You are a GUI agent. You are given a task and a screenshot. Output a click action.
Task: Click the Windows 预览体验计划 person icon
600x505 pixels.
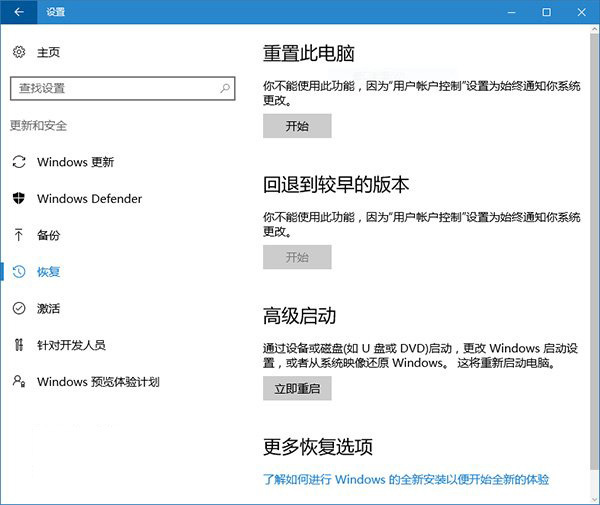coord(19,381)
